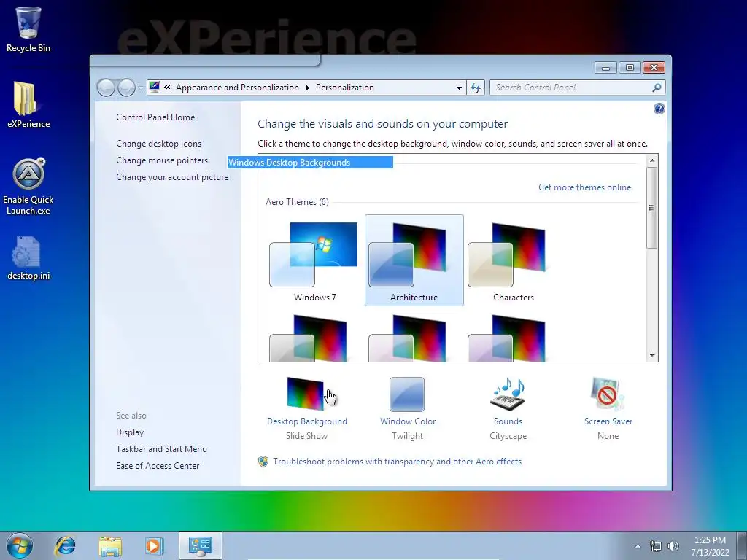Open the Desktop Background slide show settings
Viewport: 747px width, 560px height.
pyautogui.click(x=307, y=408)
